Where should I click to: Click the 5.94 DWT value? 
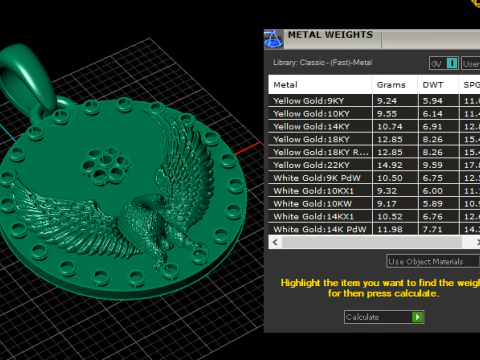click(x=433, y=101)
